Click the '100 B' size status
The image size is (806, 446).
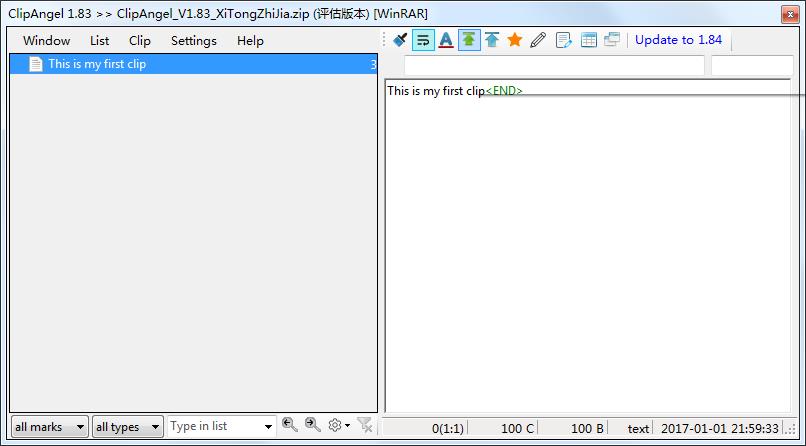tap(587, 429)
